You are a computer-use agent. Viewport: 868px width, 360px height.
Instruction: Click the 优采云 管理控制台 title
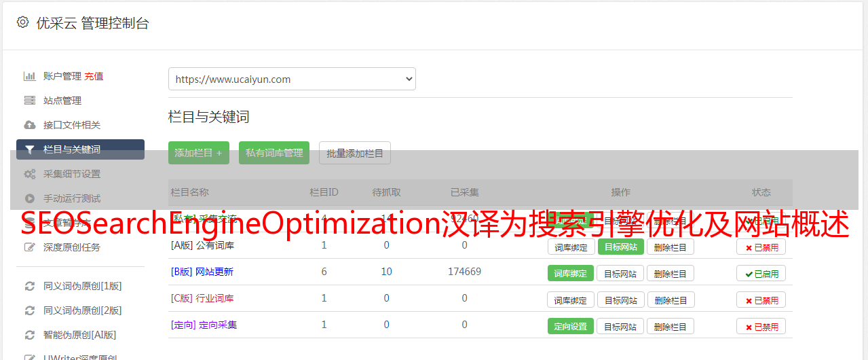(x=92, y=23)
